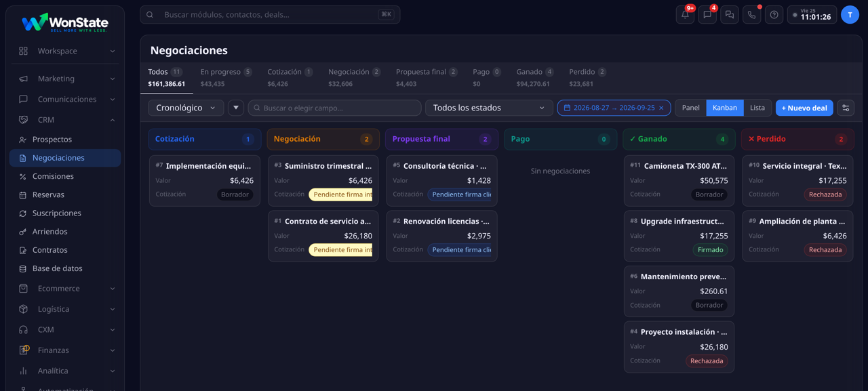This screenshot has height=391, width=868.
Task: Click the calendar icon in date filter
Action: 567,108
